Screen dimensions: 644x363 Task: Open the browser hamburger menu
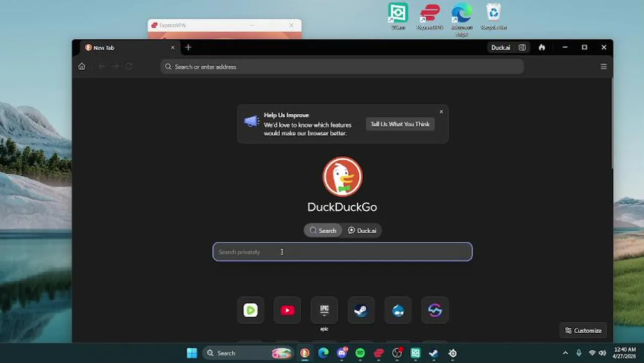coord(604,67)
